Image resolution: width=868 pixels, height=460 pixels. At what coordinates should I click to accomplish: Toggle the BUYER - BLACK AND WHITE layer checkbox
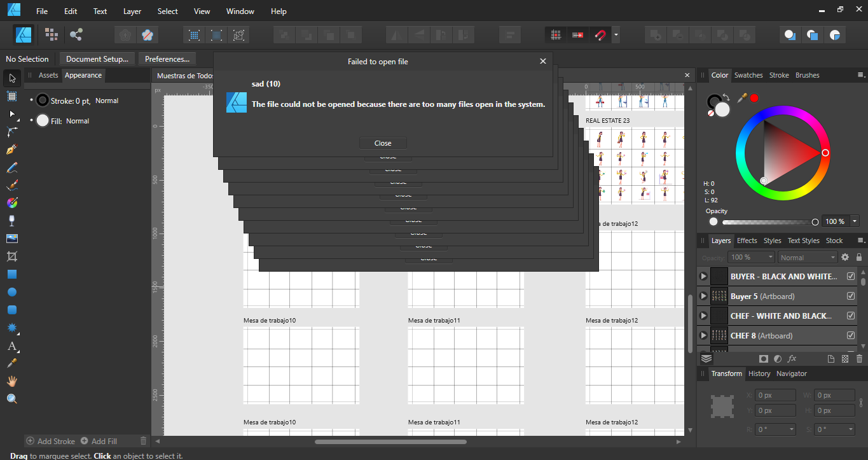850,276
